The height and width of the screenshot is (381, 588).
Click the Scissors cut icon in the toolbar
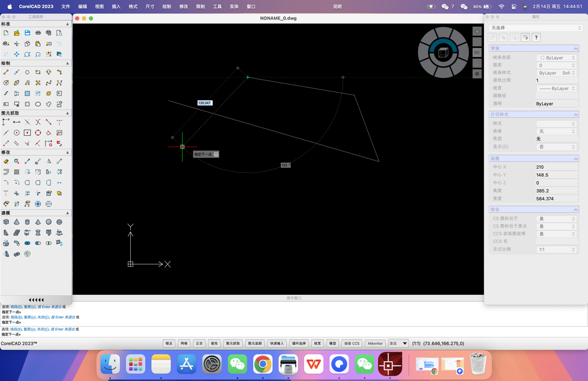[17, 44]
